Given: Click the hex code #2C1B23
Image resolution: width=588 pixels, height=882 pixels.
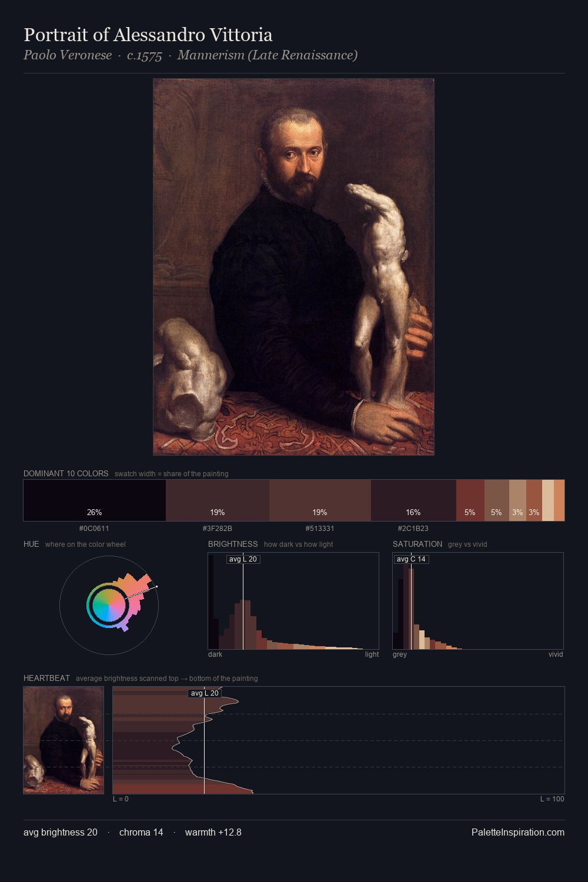Looking at the screenshot, I should coord(413,529).
